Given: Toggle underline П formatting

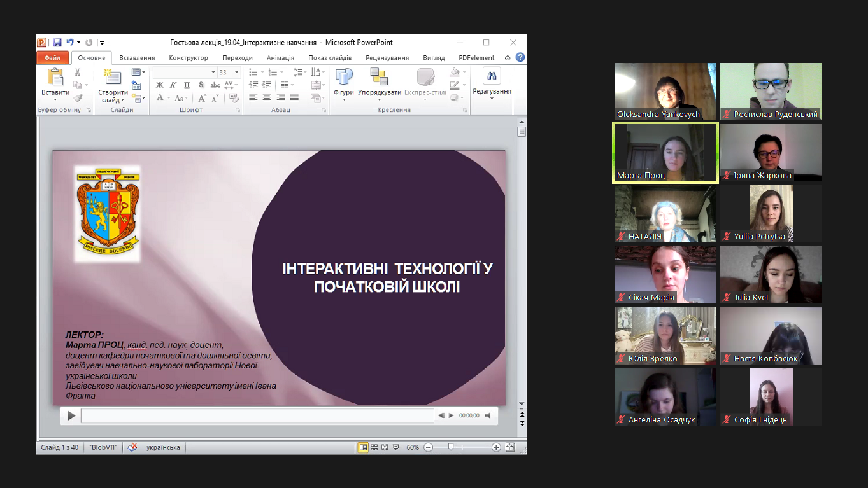Looking at the screenshot, I should pos(187,85).
